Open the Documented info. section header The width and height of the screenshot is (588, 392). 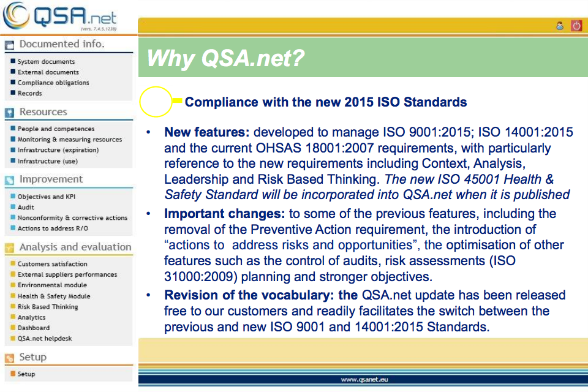coord(62,44)
